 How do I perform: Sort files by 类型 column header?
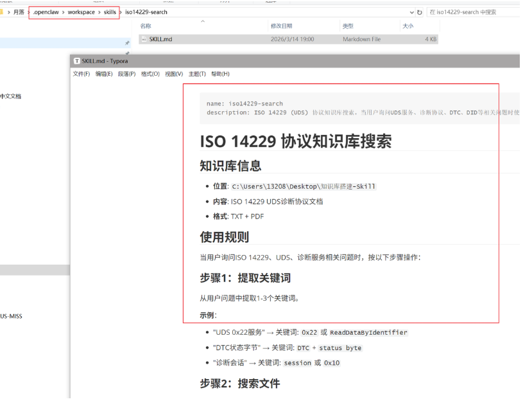pos(348,26)
